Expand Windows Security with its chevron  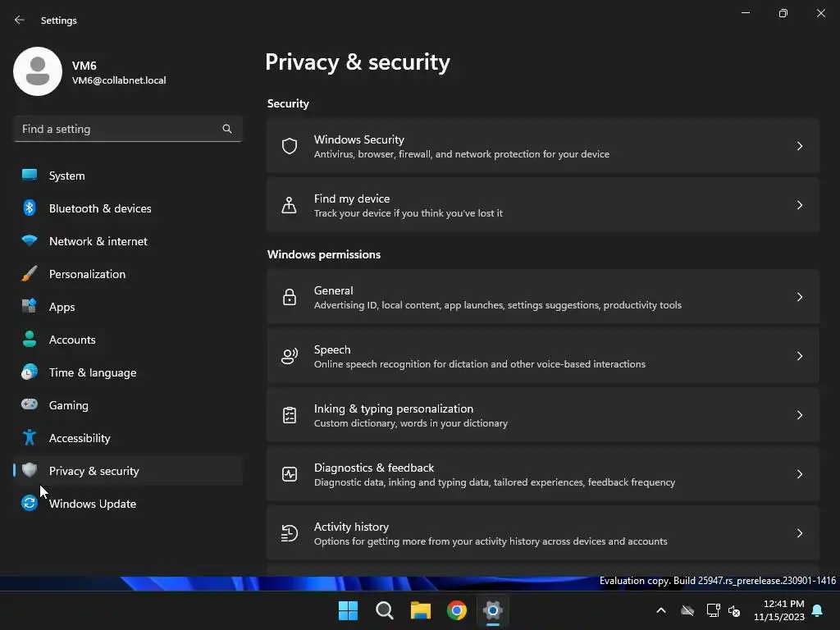tap(799, 146)
